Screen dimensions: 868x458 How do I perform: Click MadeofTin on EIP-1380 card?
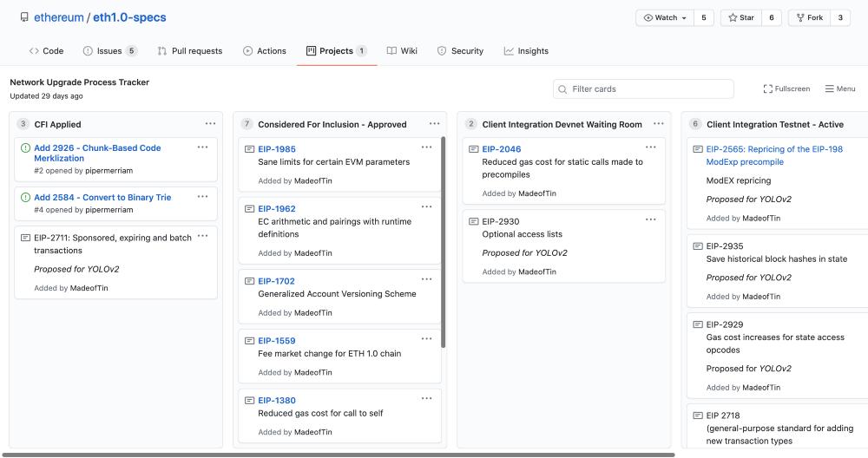point(313,433)
